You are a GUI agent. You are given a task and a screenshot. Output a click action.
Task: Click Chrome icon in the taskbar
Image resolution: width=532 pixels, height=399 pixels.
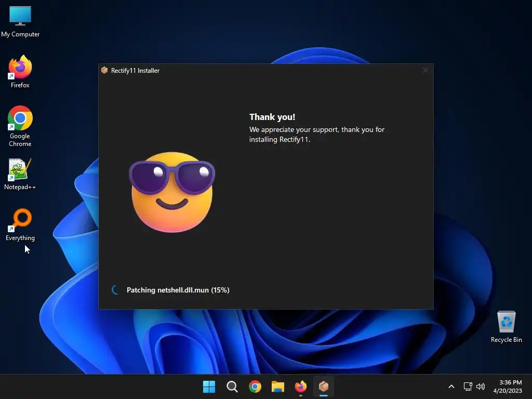pyautogui.click(x=255, y=387)
